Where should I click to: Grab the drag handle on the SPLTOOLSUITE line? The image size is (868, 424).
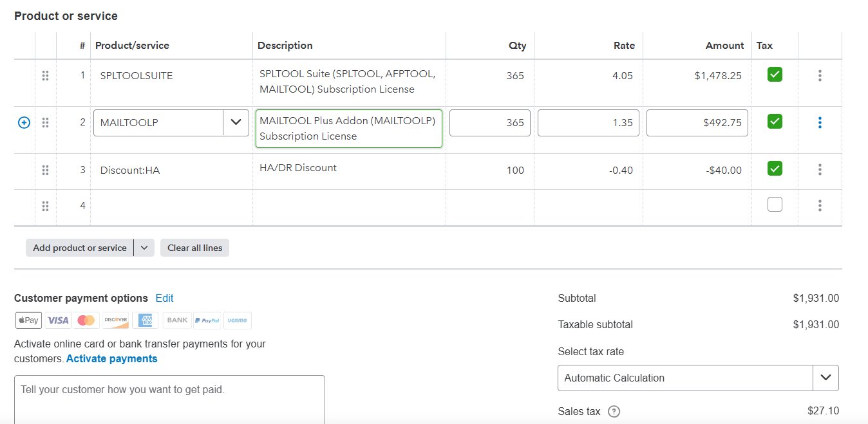pos(45,75)
